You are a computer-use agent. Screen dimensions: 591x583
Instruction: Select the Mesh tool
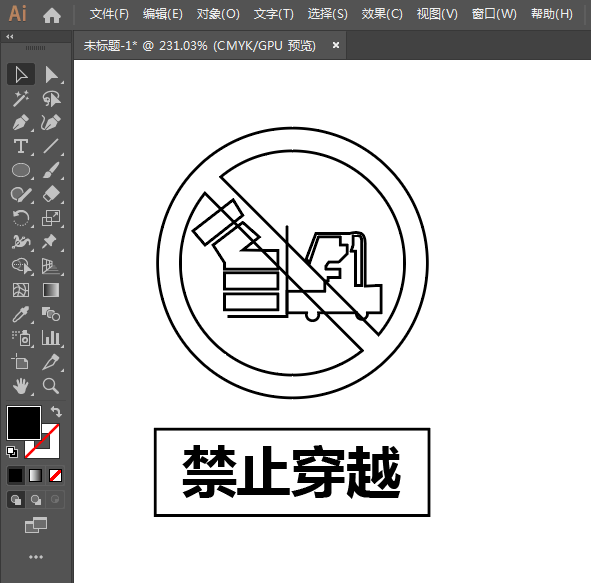21,290
